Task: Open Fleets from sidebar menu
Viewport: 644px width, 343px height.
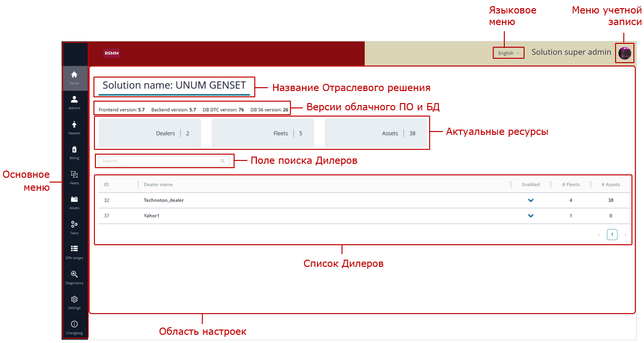Action: (74, 177)
